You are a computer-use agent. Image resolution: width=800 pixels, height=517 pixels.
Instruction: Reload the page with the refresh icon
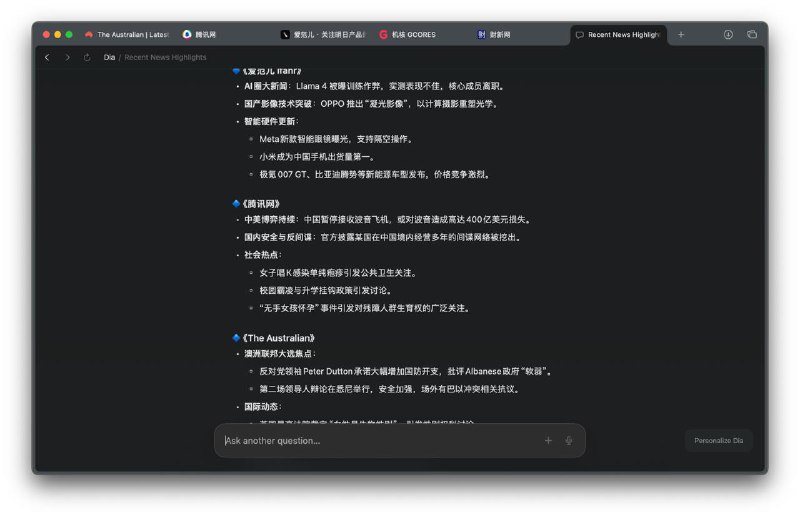[87, 57]
